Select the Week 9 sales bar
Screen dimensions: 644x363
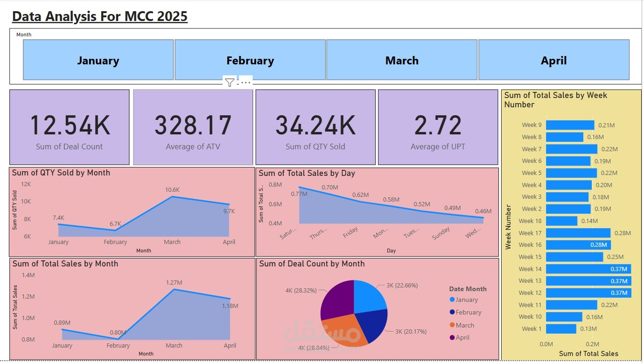click(x=570, y=125)
